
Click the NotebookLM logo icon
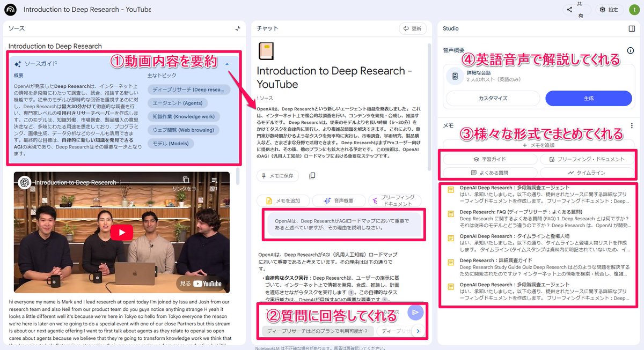pos(11,9)
